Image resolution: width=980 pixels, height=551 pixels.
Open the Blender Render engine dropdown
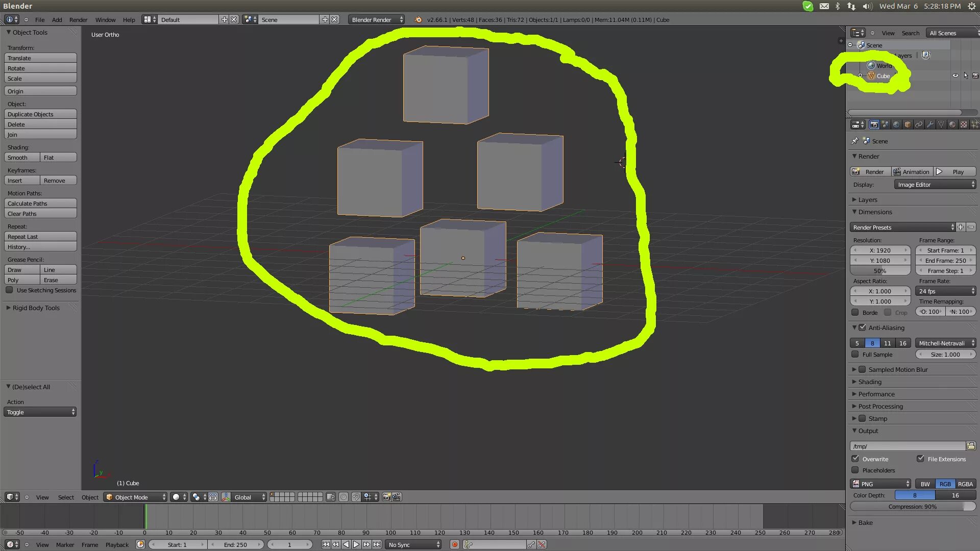tap(377, 19)
